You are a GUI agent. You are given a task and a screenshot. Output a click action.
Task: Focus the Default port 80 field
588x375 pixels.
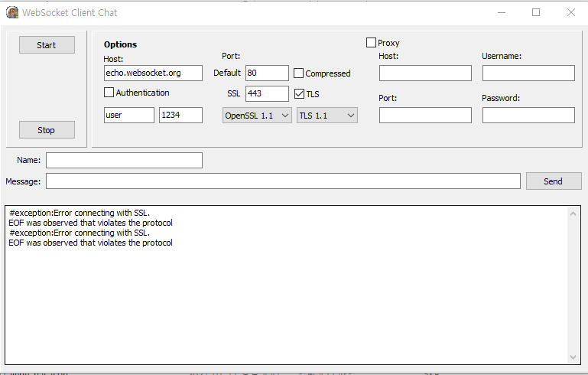pos(267,73)
